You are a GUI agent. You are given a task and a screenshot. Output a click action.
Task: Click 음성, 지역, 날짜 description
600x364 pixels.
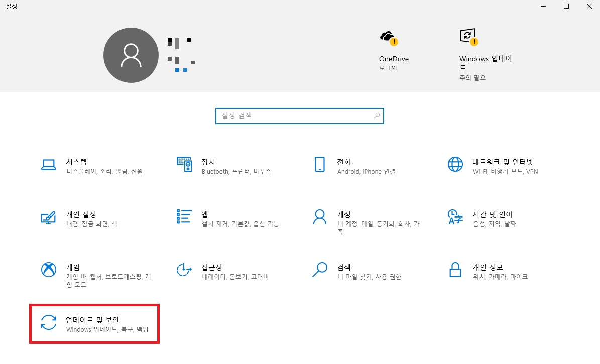click(x=495, y=224)
